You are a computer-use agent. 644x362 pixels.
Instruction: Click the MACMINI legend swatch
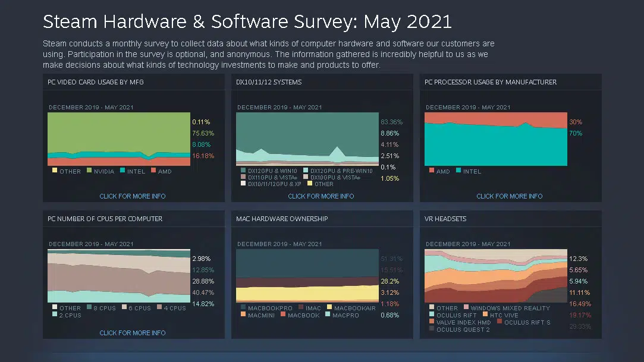click(243, 314)
